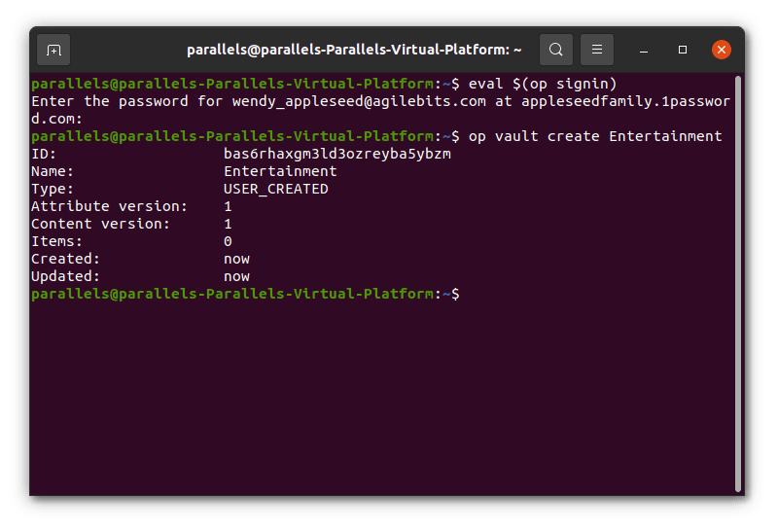Click the 'Items:' label
778x532 pixels.
click(x=56, y=241)
